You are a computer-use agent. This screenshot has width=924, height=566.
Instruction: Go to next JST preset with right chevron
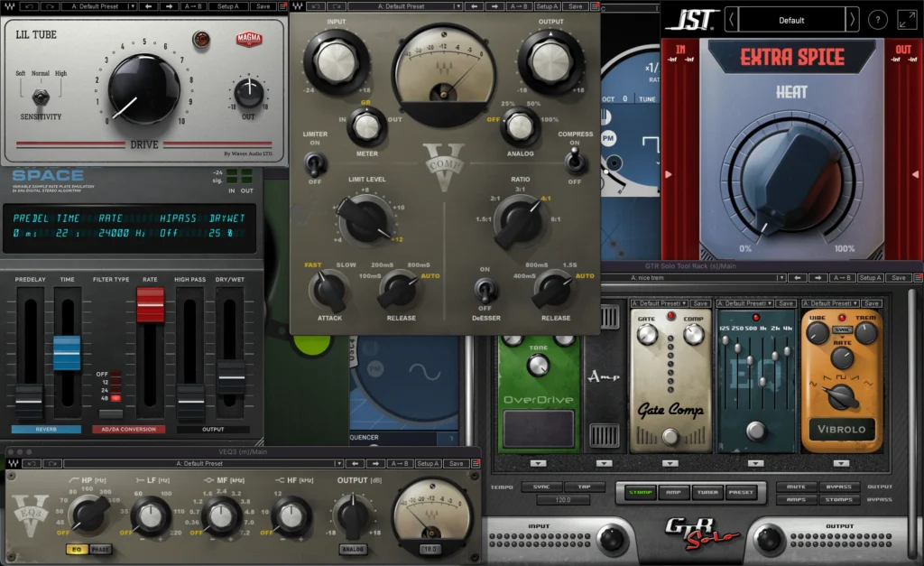852,20
